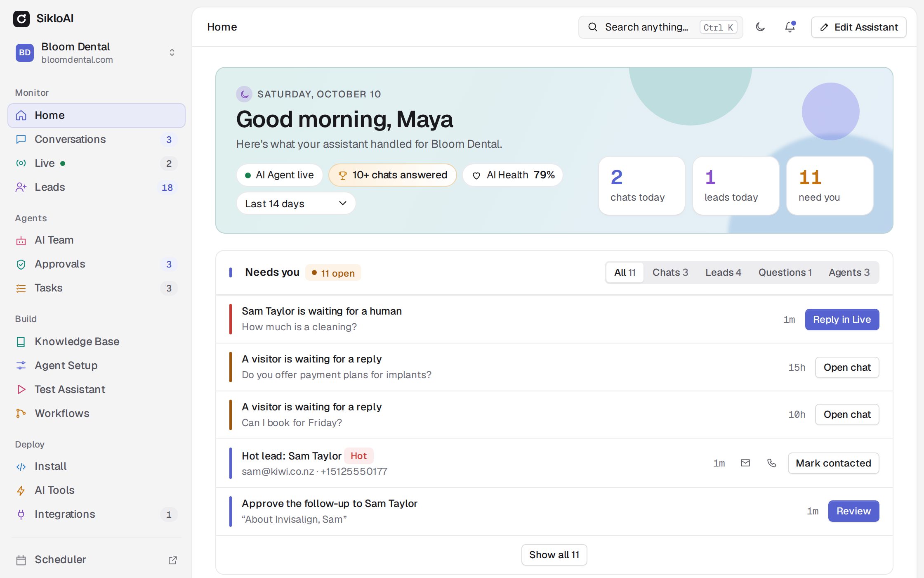Go to Home in the sidebar
Screen dimensions: 924x578
[96, 116]
